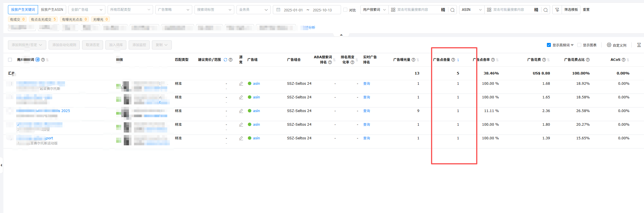Click the help icon next to ACoS
Image resolution: width=644 pixels, height=213 pixels.
(x=624, y=60)
